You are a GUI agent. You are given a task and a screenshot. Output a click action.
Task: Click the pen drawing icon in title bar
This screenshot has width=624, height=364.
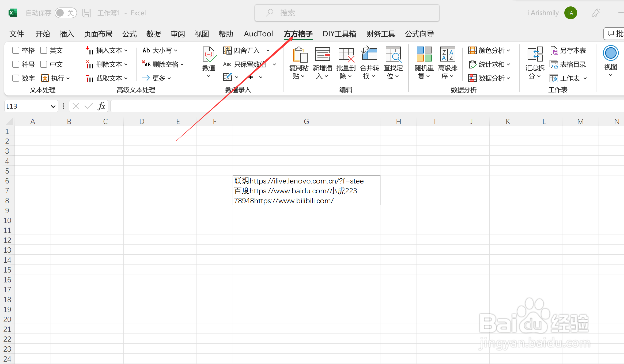[596, 13]
